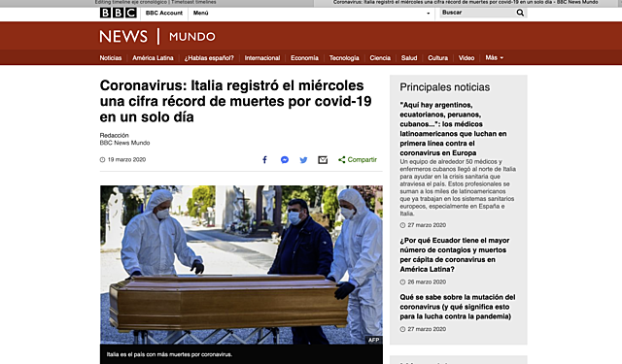The height and width of the screenshot is (364, 622).
Task: Click the BBC logo
Action: point(119,13)
